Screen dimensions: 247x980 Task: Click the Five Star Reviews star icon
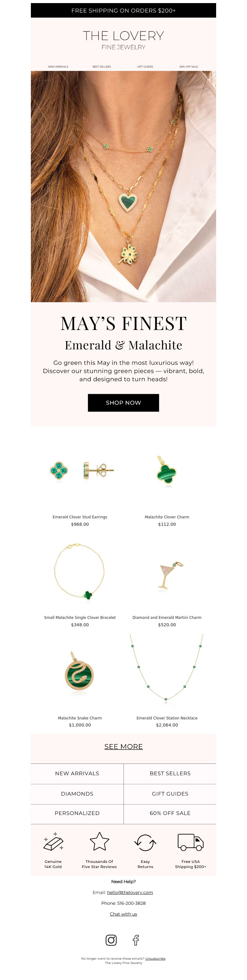(99, 842)
